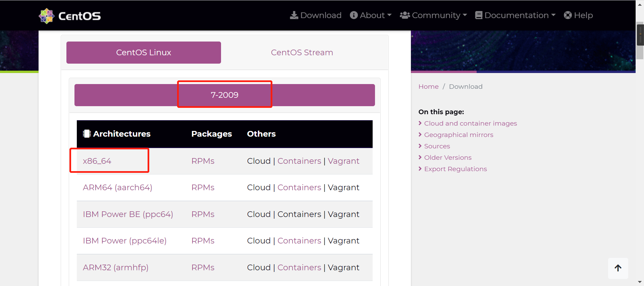Viewport: 644px width, 286px height.
Task: Click chevron beside Export Regulations
Action: coord(420,169)
